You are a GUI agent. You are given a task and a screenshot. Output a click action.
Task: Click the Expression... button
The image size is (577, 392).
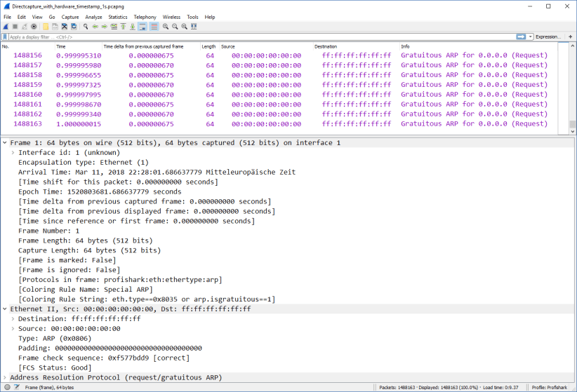tap(548, 36)
